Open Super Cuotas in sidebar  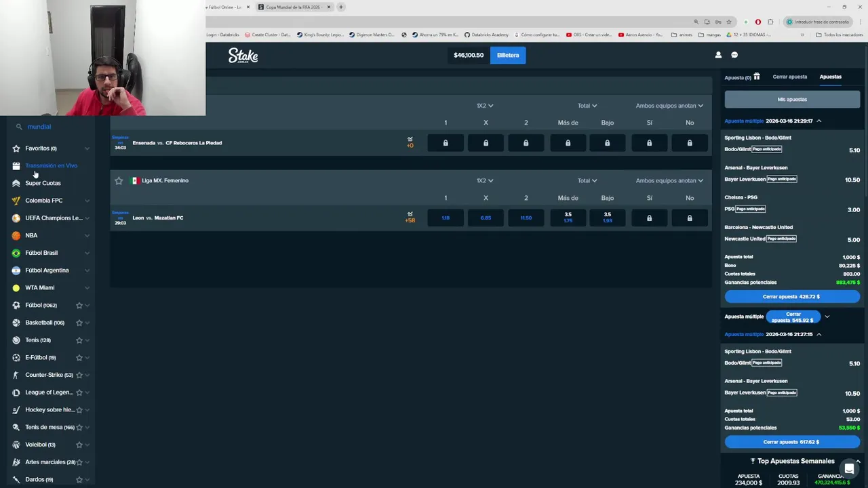click(x=43, y=183)
